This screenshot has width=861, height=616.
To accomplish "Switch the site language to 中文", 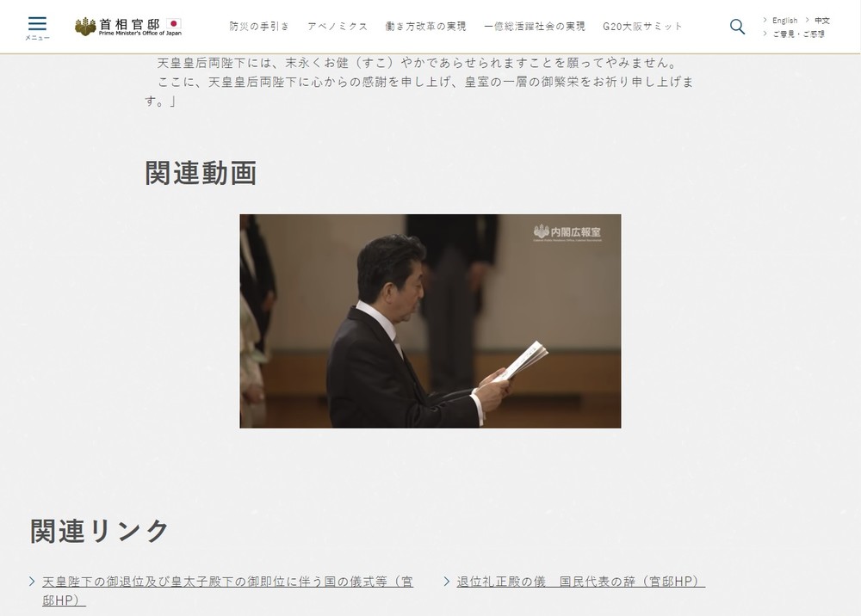I will [822, 20].
